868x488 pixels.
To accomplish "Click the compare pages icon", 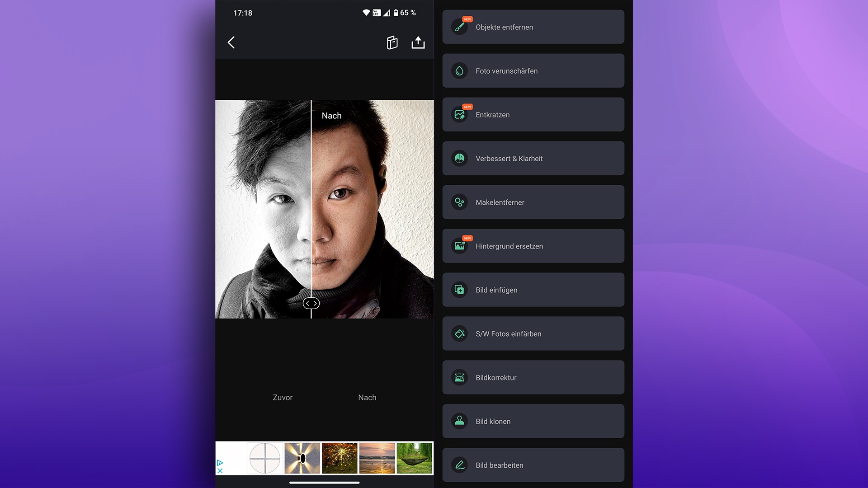I will [392, 42].
